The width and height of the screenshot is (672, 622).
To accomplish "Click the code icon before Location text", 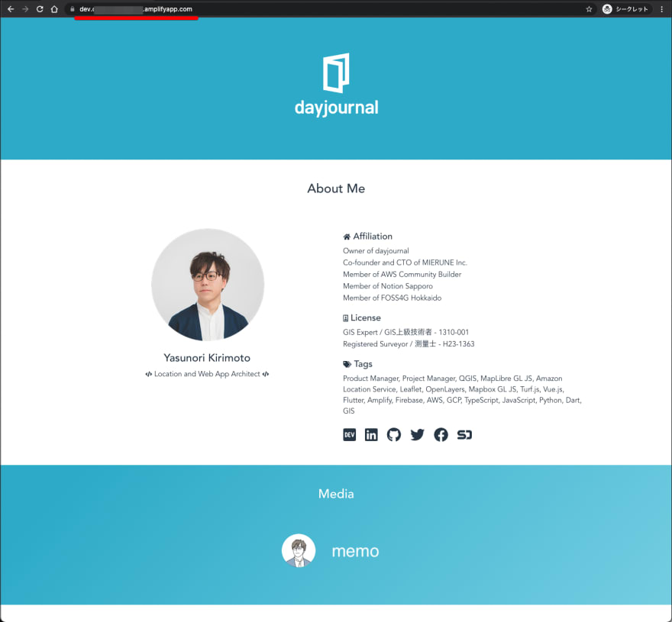I will click(x=148, y=374).
